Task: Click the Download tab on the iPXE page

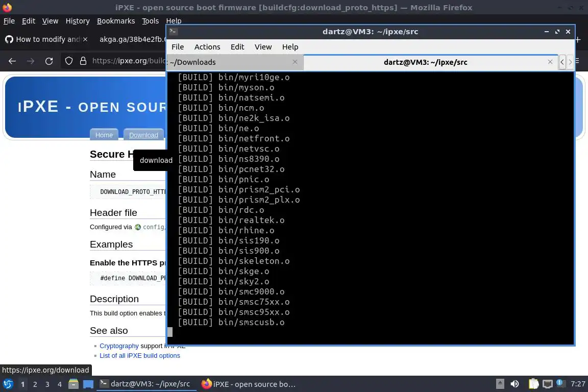Action: (x=143, y=135)
